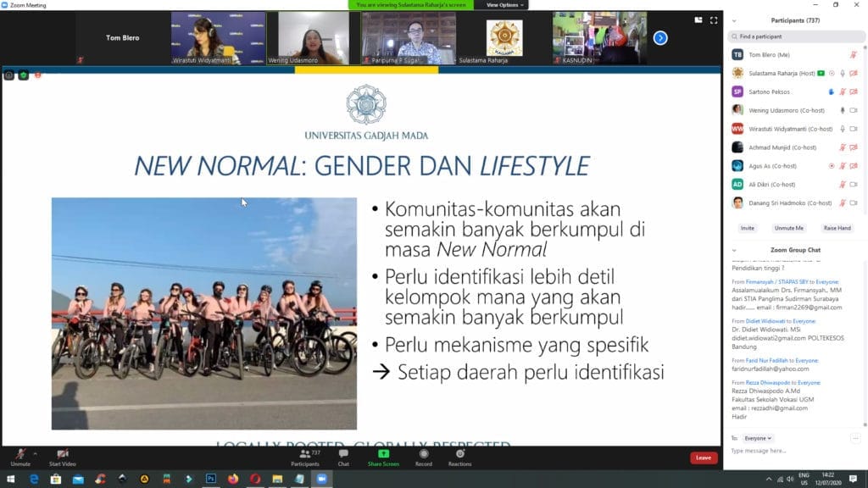This screenshot has width=868, height=488.
Task: Click Sulastama Raharja microphone icon
Action: 843,73
